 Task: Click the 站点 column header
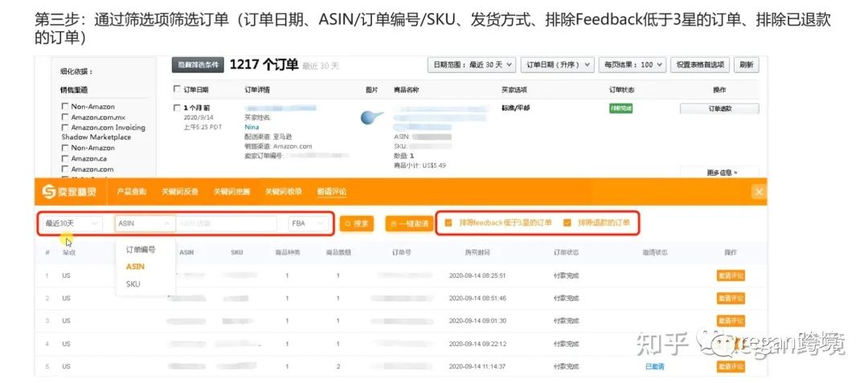pyautogui.click(x=68, y=253)
